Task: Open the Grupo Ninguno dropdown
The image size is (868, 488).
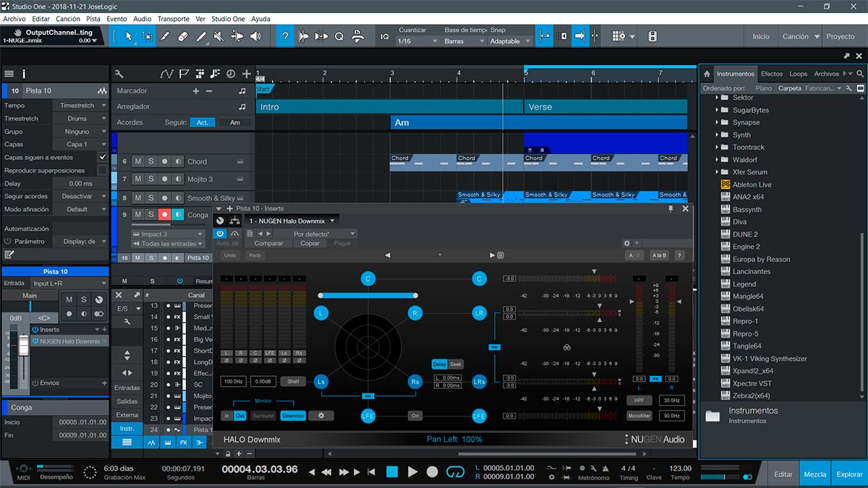Action: click(81, 132)
